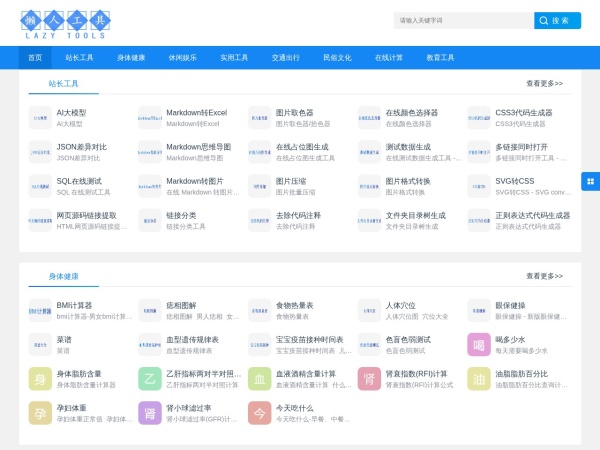Screen dimensions: 600x450
Task: Open the 今 icon for 今天吃什么
Action: 260,413
